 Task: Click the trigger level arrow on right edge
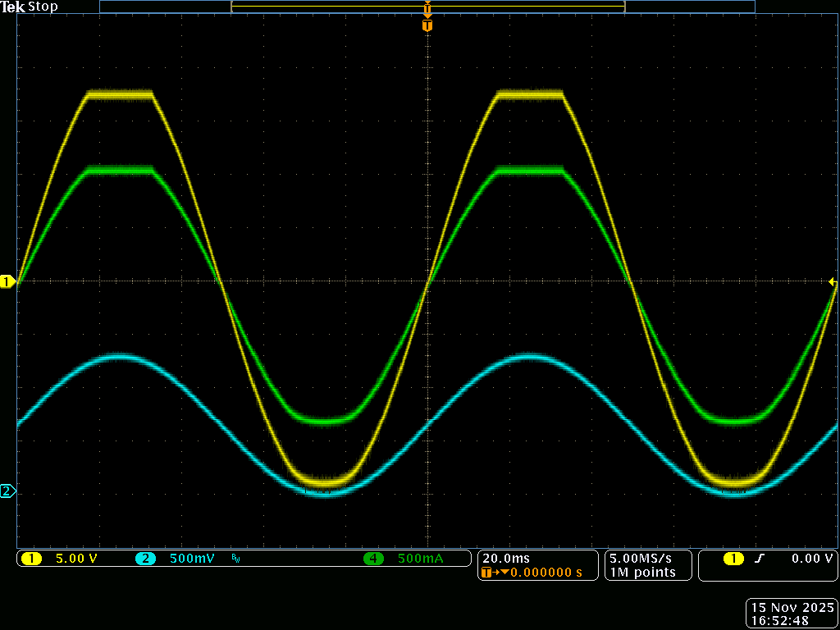click(832, 282)
